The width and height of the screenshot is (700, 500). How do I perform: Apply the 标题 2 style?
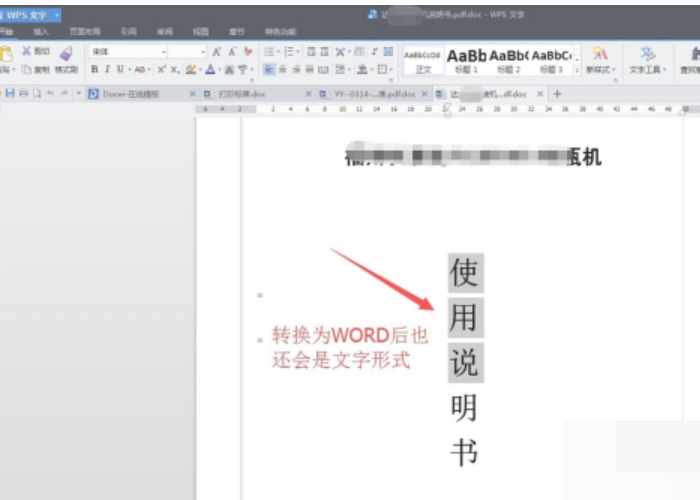coord(508,61)
